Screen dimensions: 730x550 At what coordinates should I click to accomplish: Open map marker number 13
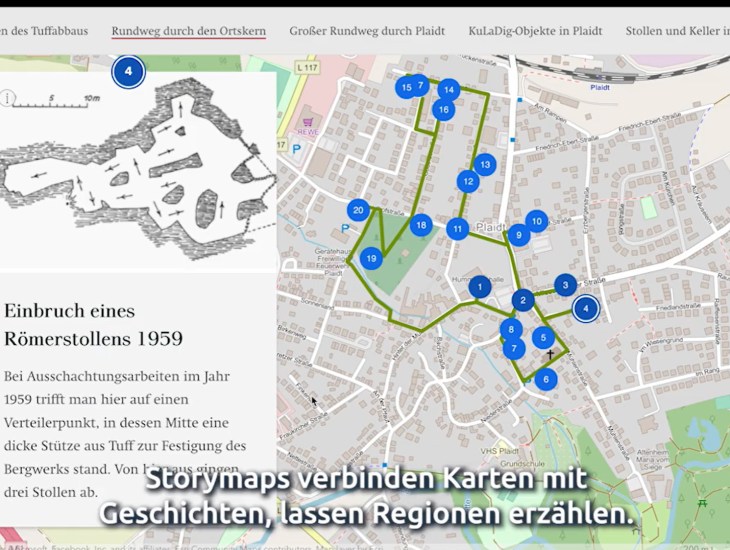click(485, 164)
